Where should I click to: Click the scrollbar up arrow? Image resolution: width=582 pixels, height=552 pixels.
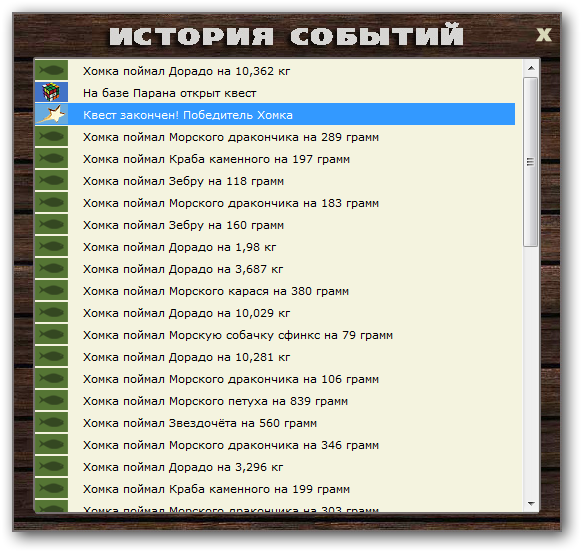[531, 68]
